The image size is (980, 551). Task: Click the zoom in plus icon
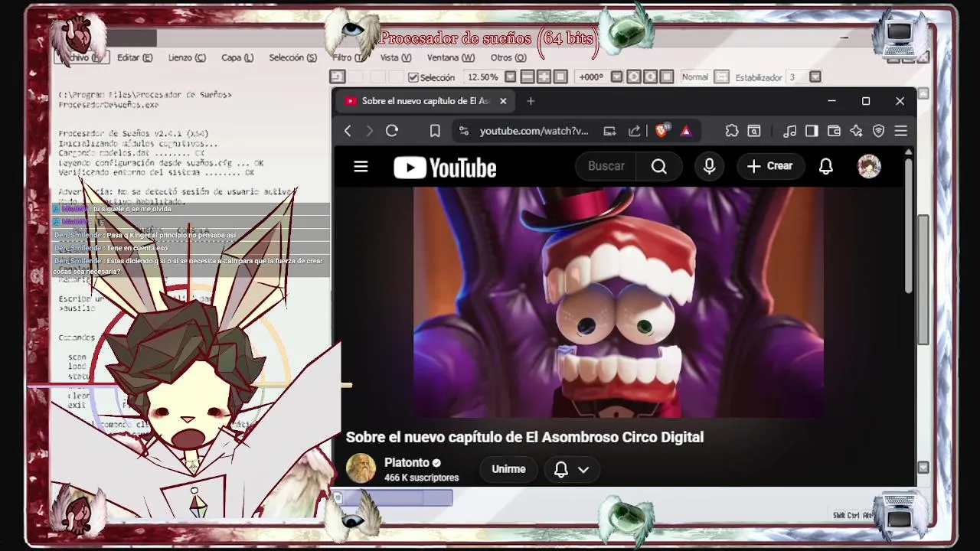(544, 77)
